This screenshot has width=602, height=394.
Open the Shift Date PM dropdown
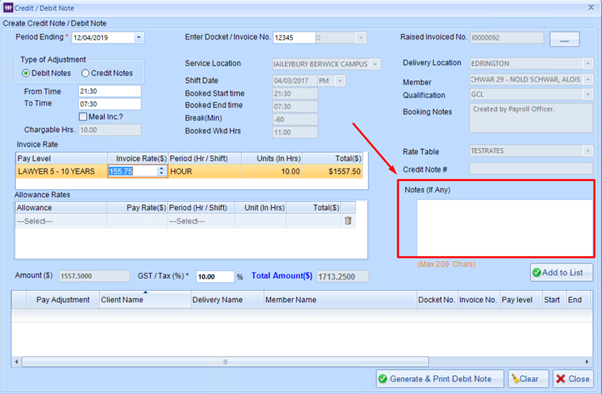click(340, 81)
